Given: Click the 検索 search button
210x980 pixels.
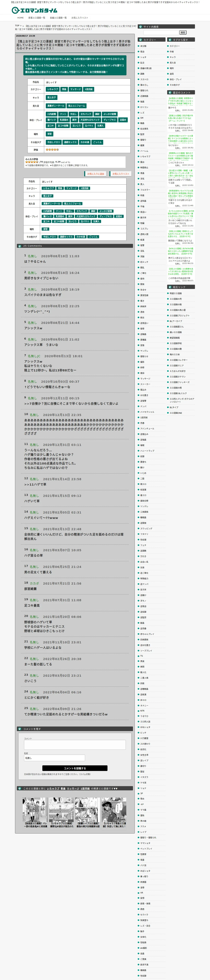Looking at the screenshot, I should [183, 33].
